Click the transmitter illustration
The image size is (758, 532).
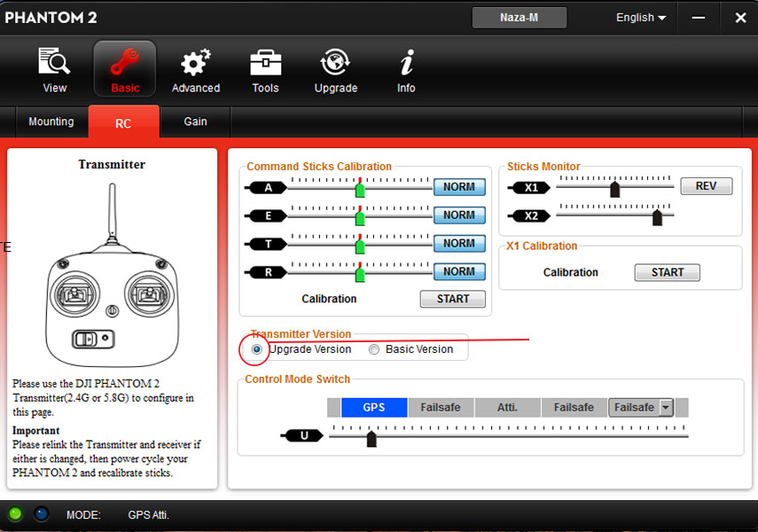tap(113, 275)
